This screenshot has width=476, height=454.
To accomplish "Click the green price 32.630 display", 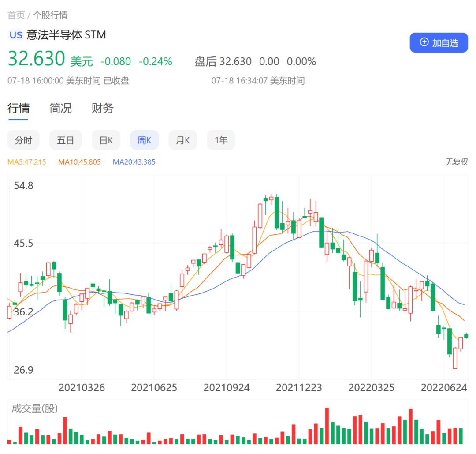I will tap(36, 58).
